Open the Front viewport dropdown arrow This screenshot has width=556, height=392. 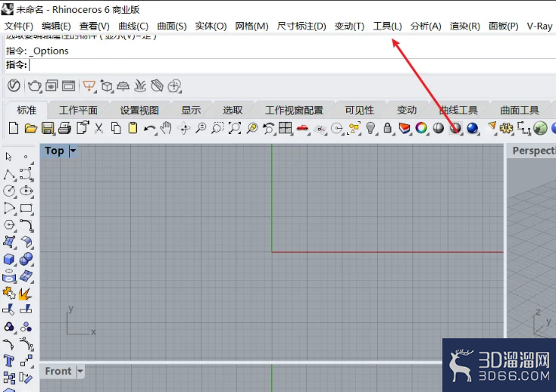80,371
